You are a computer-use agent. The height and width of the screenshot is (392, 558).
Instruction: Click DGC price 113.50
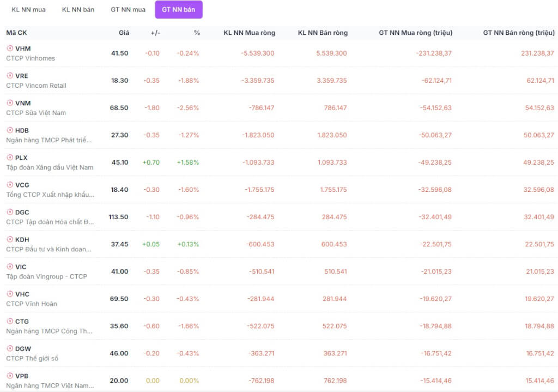[118, 217]
